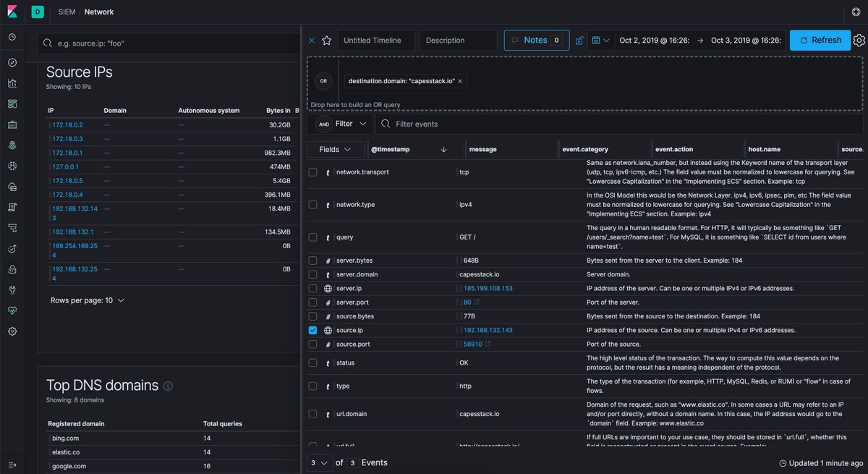Check the server.domain field checkbox
This screenshot has height=474, width=868.
[x=312, y=274]
